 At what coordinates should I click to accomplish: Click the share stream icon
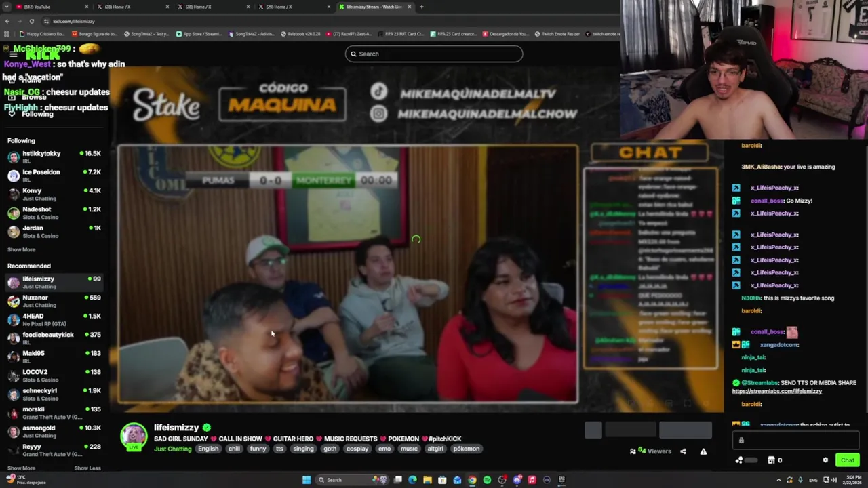683,451
